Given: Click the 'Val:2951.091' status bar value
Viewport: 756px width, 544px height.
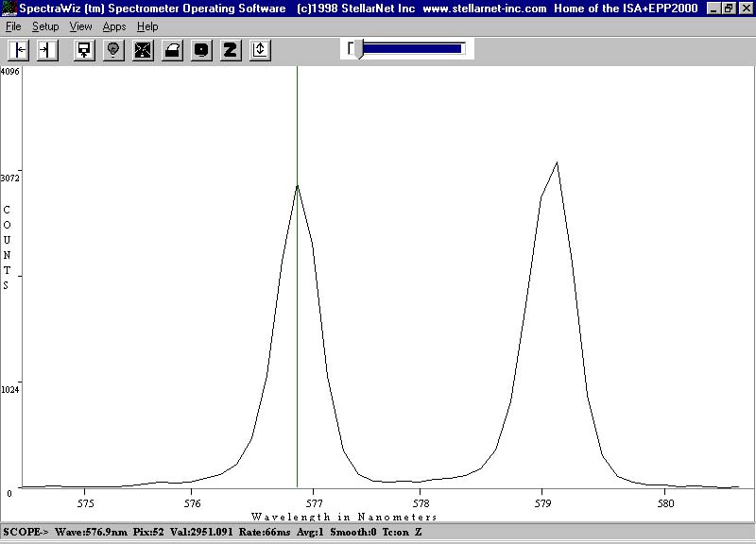Looking at the screenshot, I should [201, 533].
